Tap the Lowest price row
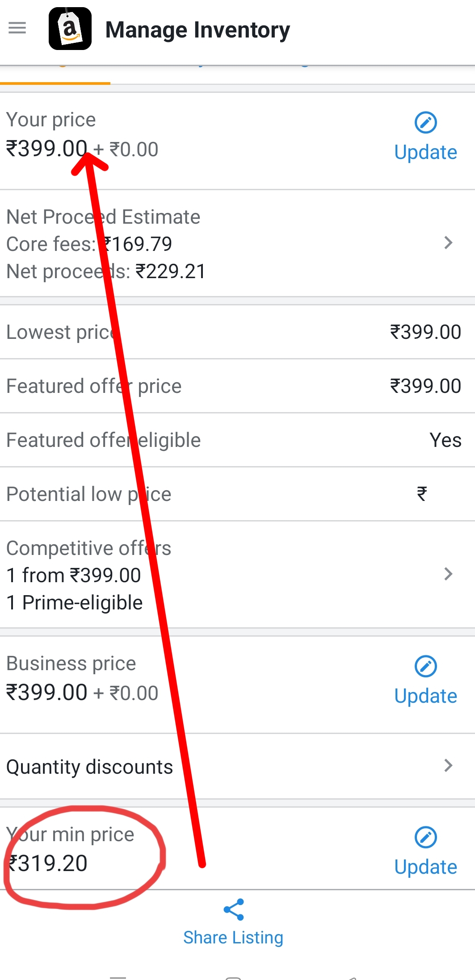Screen dimensions: 475x980 (237, 332)
